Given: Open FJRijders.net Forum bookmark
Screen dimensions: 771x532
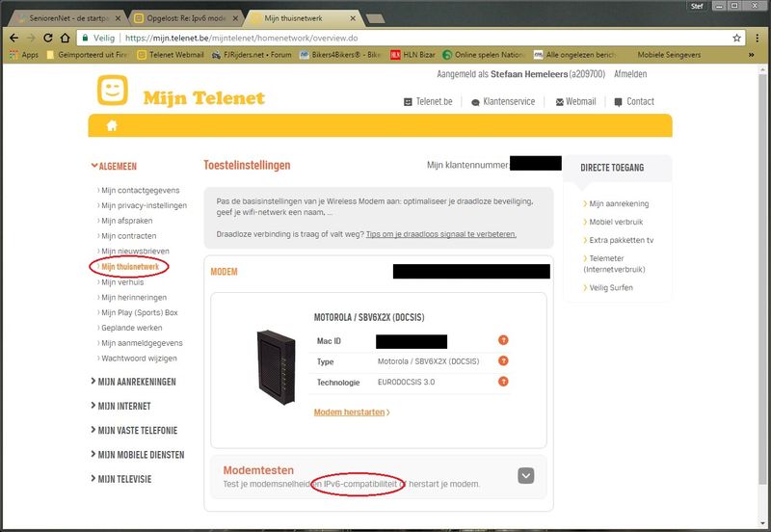Looking at the screenshot, I should click(x=252, y=55).
